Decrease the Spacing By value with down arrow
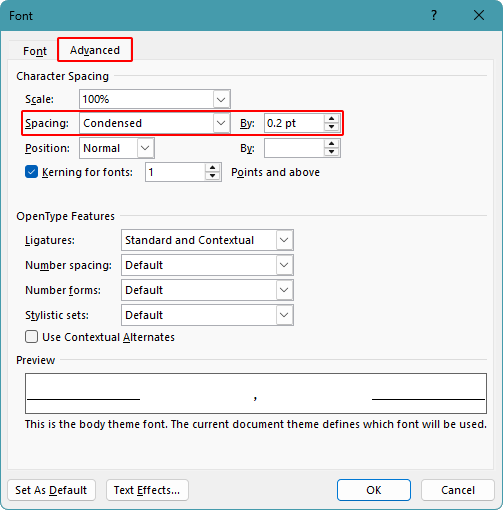 point(331,127)
